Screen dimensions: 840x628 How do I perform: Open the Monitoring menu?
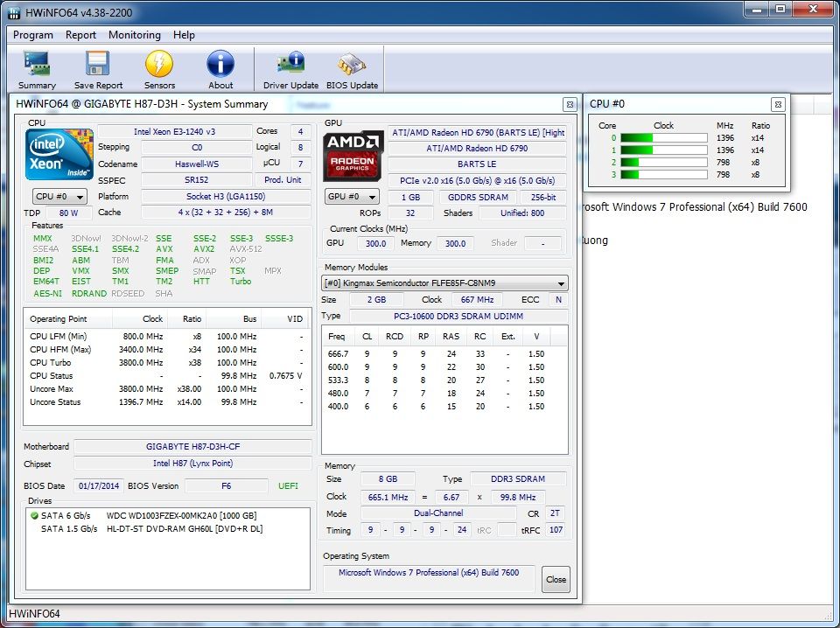pyautogui.click(x=134, y=35)
